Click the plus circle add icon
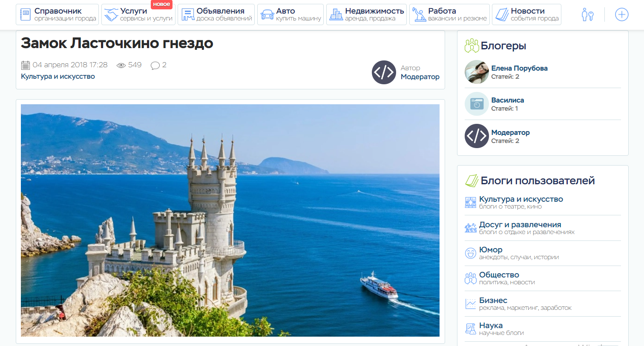 tap(621, 15)
